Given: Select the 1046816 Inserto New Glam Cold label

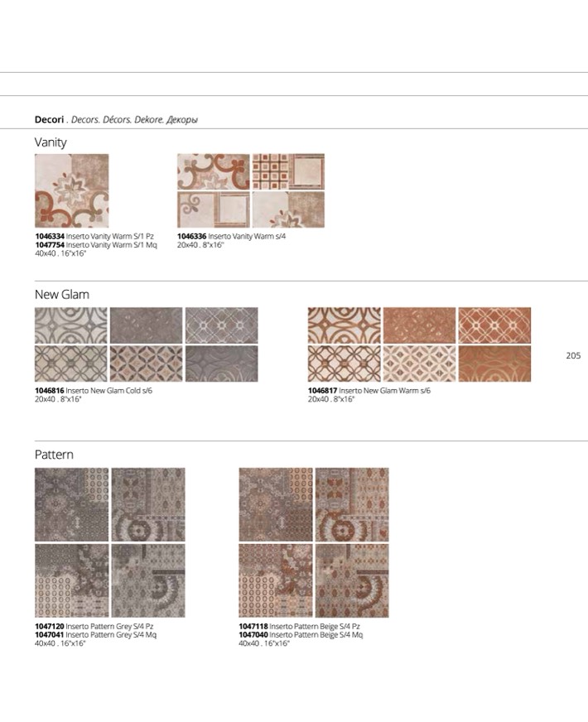Looking at the screenshot, I should [93, 391].
